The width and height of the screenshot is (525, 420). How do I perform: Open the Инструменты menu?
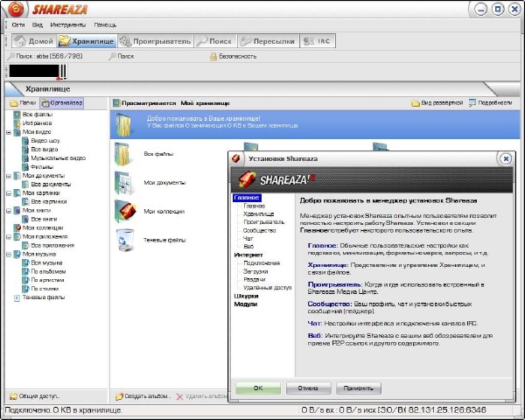pyautogui.click(x=66, y=24)
